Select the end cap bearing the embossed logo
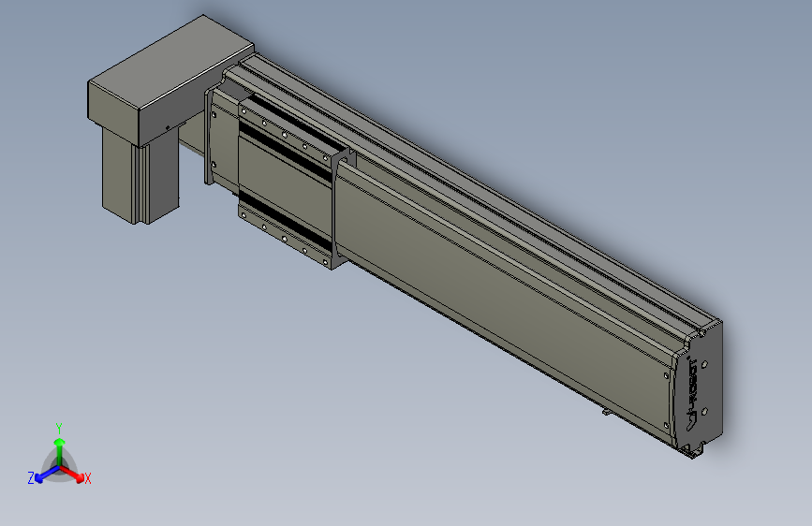 pos(699,389)
